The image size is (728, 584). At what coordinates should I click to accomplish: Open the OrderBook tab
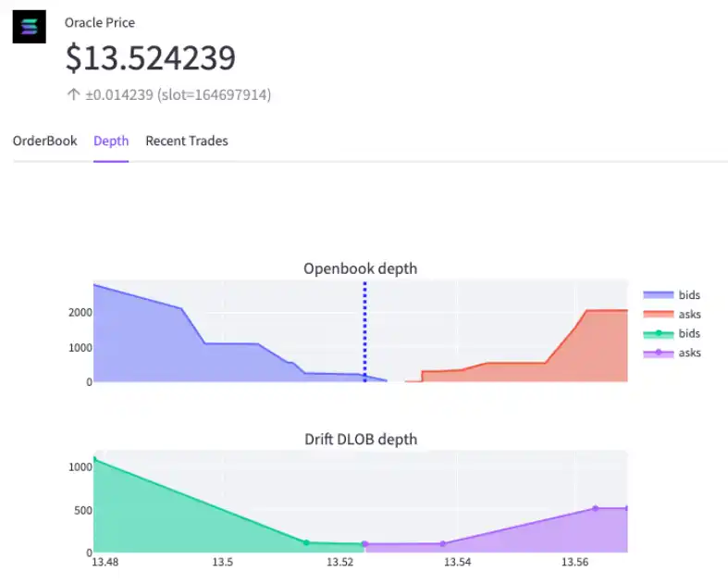click(x=44, y=141)
